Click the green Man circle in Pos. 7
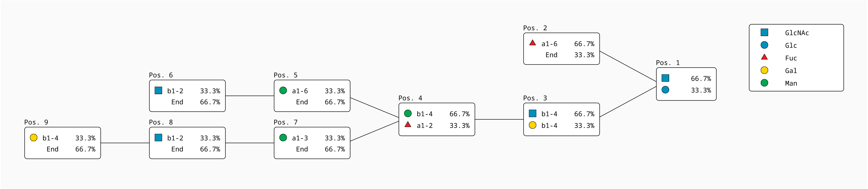868x189 pixels. coord(283,137)
